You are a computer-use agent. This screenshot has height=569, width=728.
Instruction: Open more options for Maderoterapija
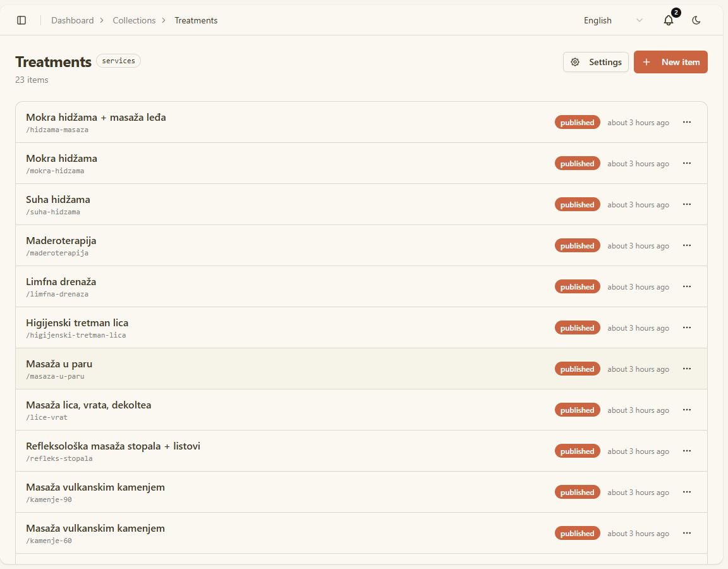(x=687, y=245)
